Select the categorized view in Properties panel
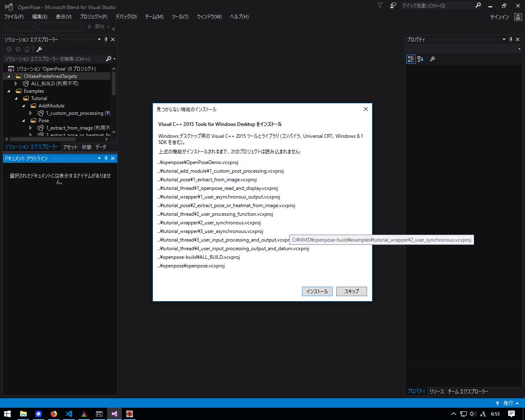The height and width of the screenshot is (420, 525). [411, 59]
